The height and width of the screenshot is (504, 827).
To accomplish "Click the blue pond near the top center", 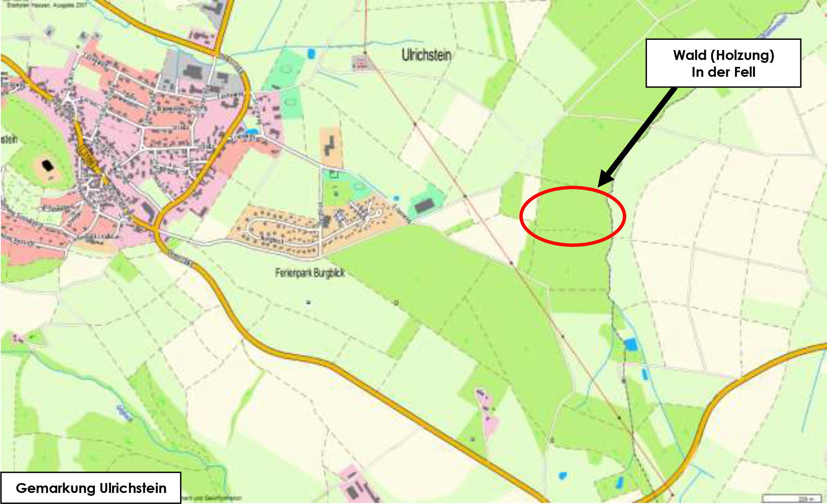I will click(312, 53).
